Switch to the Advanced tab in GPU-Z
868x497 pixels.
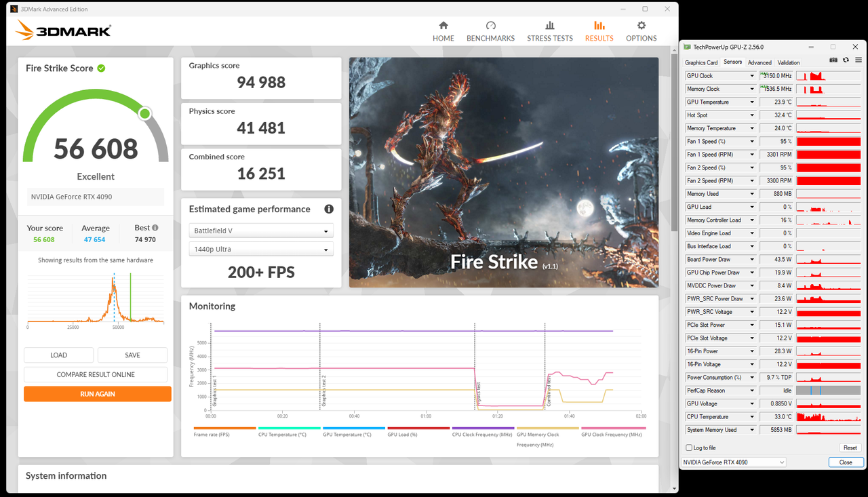coord(759,62)
